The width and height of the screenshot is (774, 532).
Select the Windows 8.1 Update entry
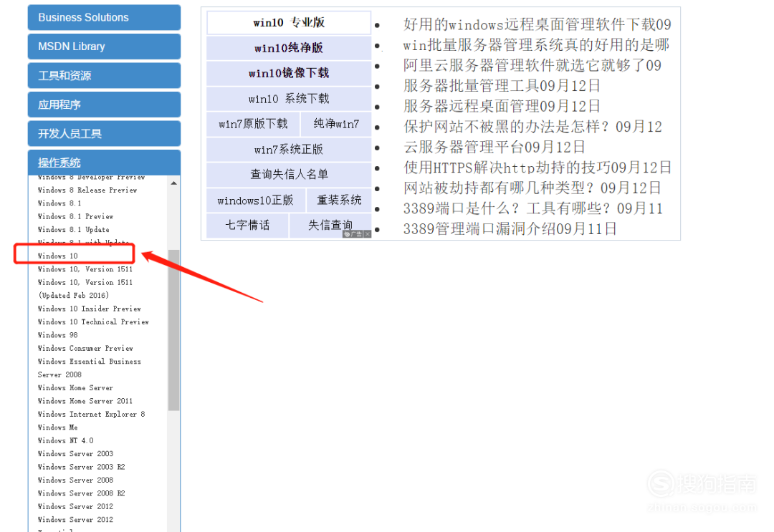click(x=74, y=230)
